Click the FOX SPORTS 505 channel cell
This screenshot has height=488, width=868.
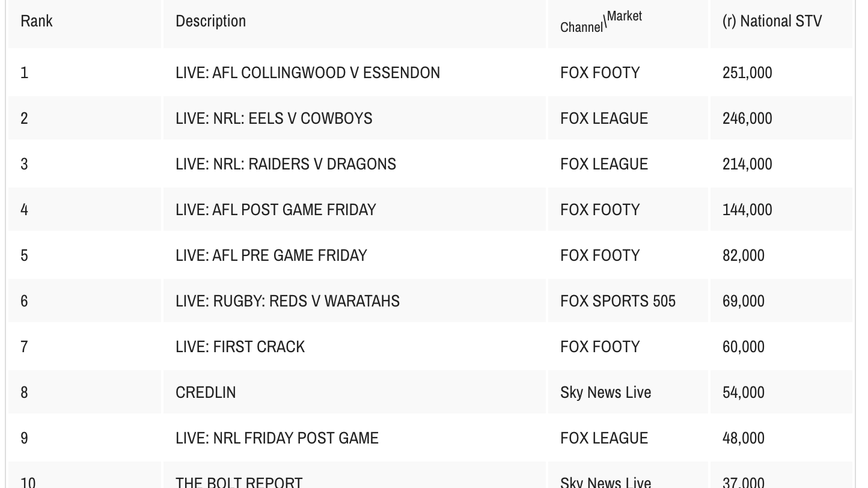[x=618, y=301]
